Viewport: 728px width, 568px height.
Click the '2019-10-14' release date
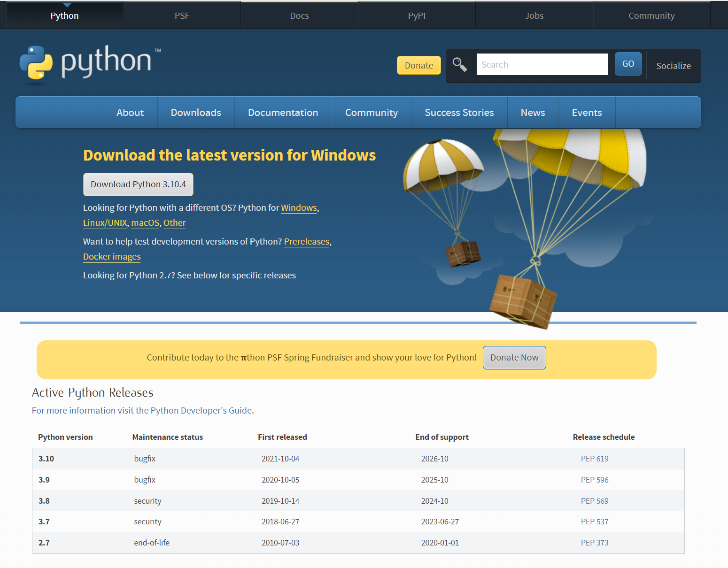(280, 501)
